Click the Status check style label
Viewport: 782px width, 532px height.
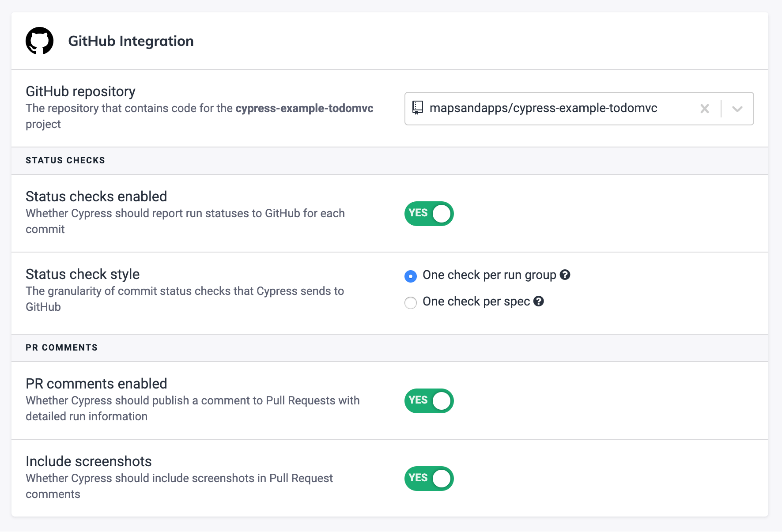point(83,274)
